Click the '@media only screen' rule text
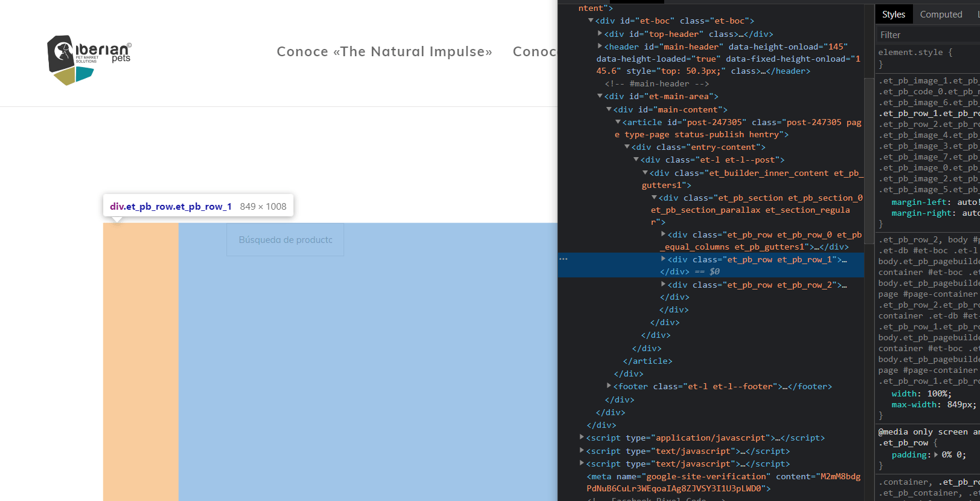 click(929, 432)
